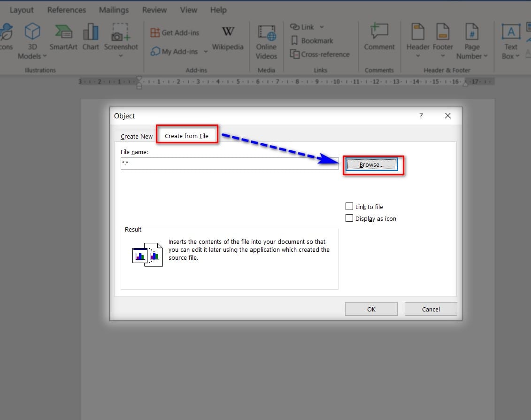The width and height of the screenshot is (531, 420).
Task: Click the File name text field
Action: [x=229, y=163]
